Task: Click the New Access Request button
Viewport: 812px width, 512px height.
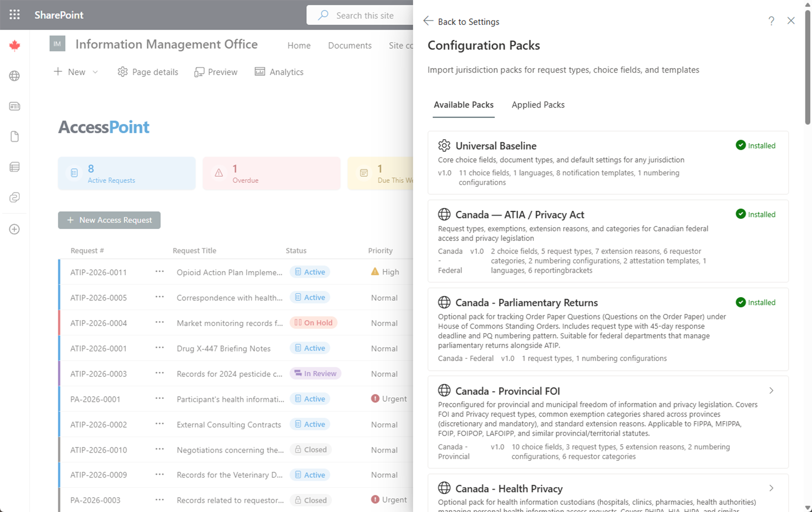Action: (x=109, y=220)
